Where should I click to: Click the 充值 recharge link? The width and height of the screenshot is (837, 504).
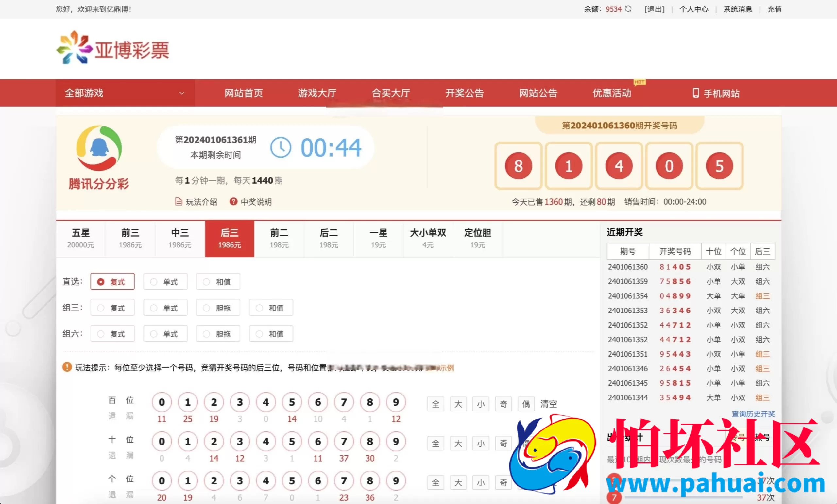point(775,9)
